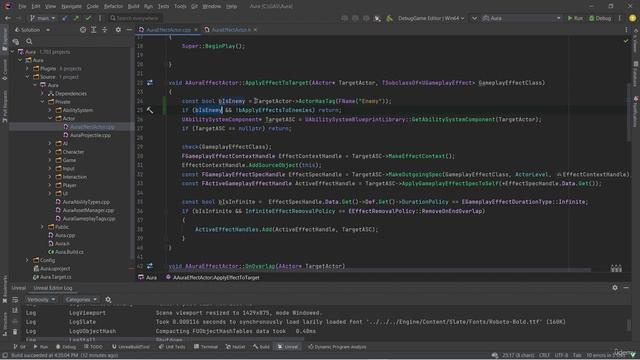
Task: Open the Categories filter dropdown
Action: click(81, 300)
